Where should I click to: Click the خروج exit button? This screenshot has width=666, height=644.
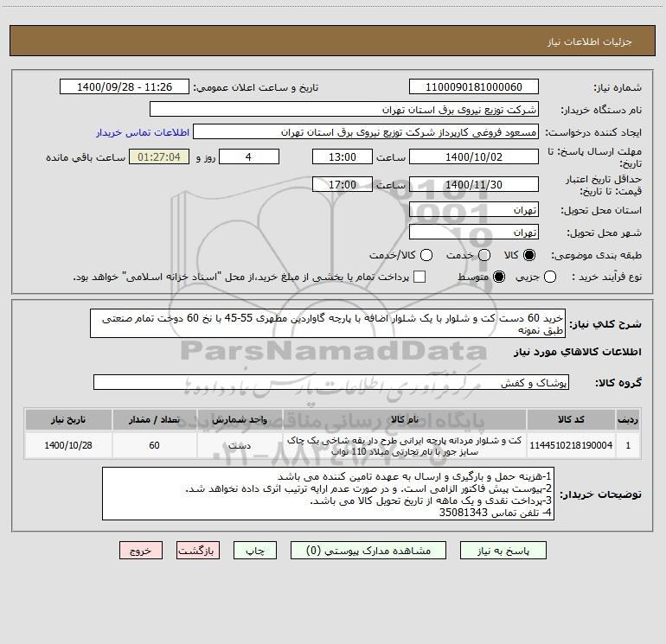click(x=141, y=551)
